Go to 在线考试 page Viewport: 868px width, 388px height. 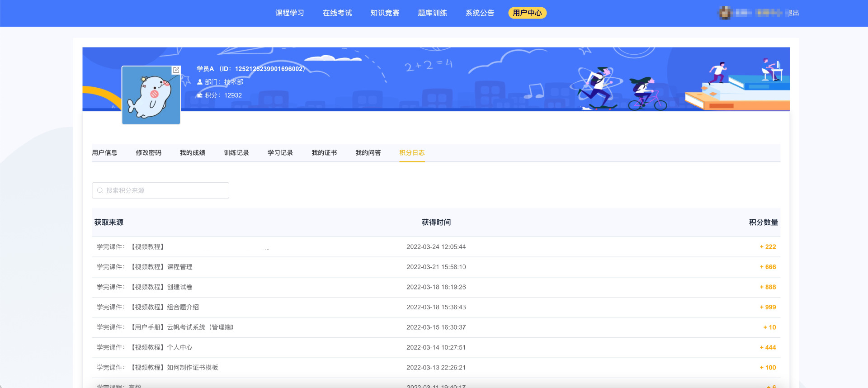(337, 13)
